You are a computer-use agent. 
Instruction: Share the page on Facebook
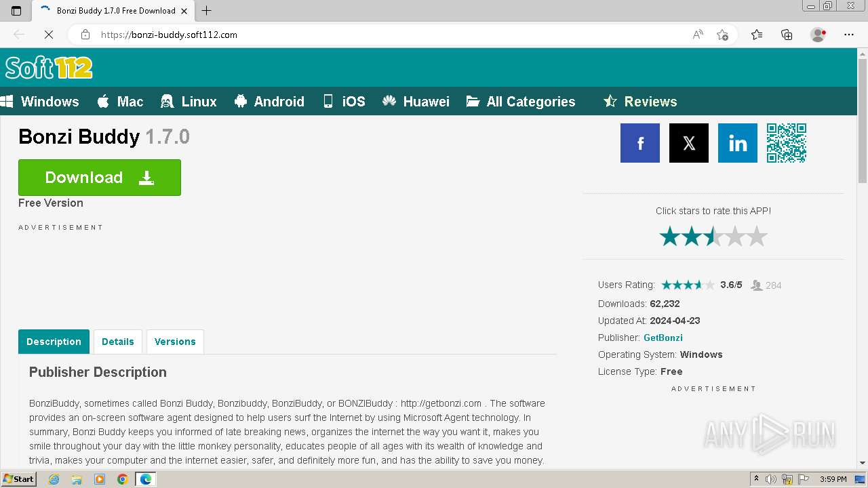click(x=639, y=143)
